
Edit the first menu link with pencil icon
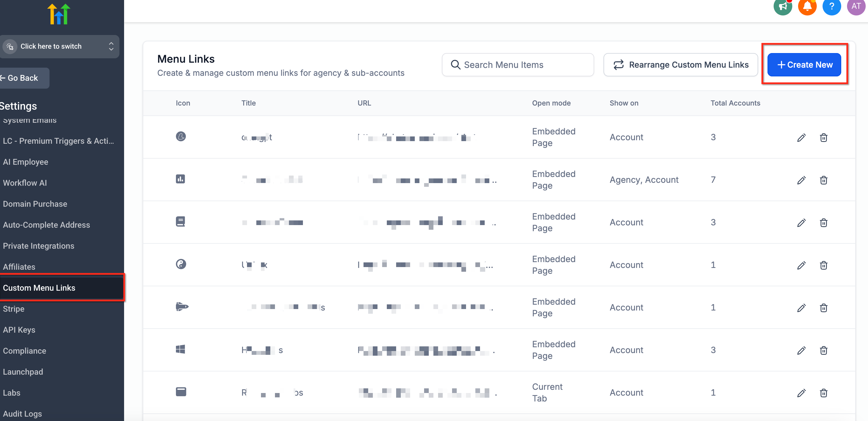click(801, 137)
